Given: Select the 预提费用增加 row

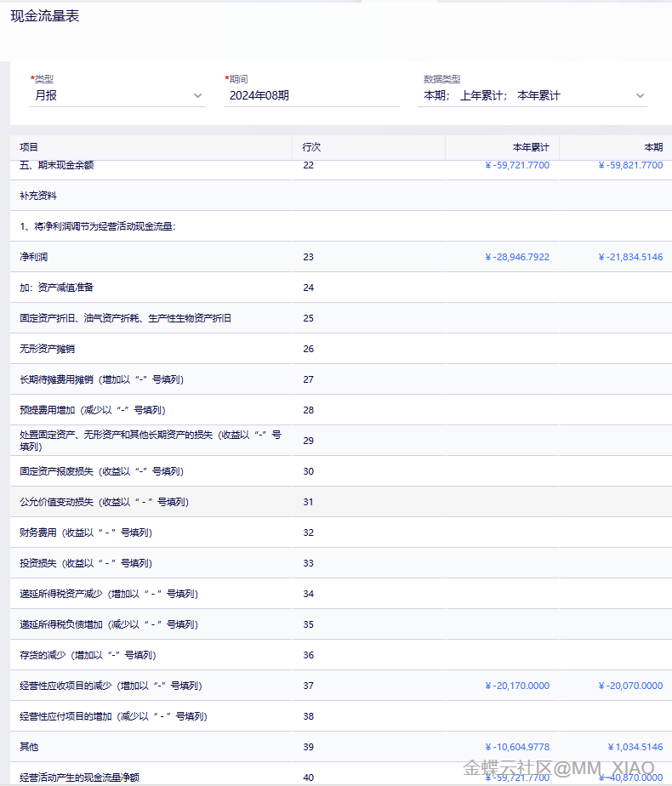Looking at the screenshot, I should pos(341,409).
